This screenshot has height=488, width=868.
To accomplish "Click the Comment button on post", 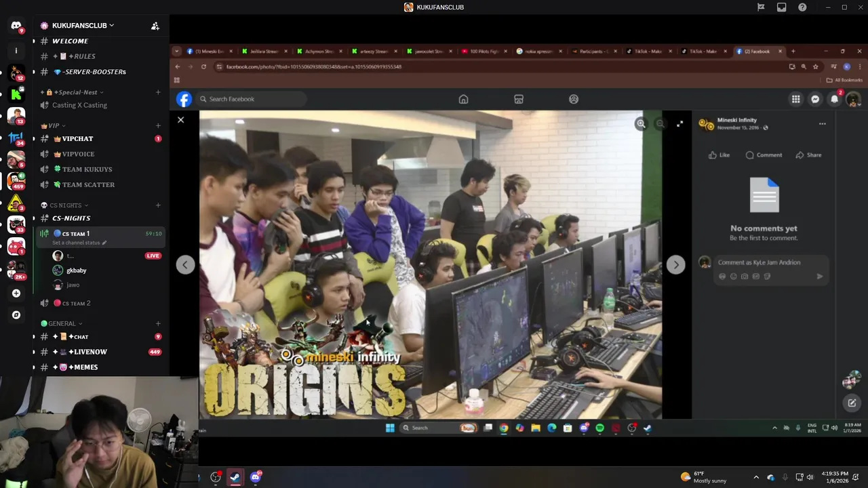I will 764,155.
